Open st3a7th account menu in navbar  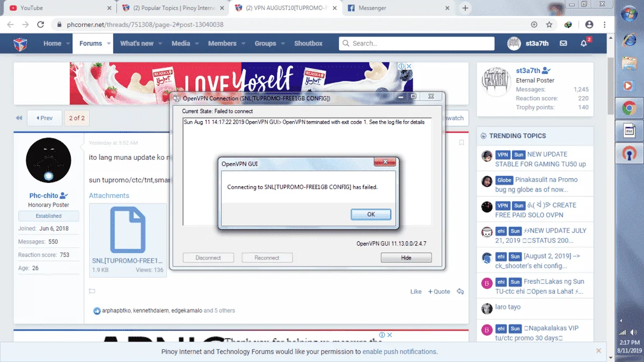[x=528, y=43]
